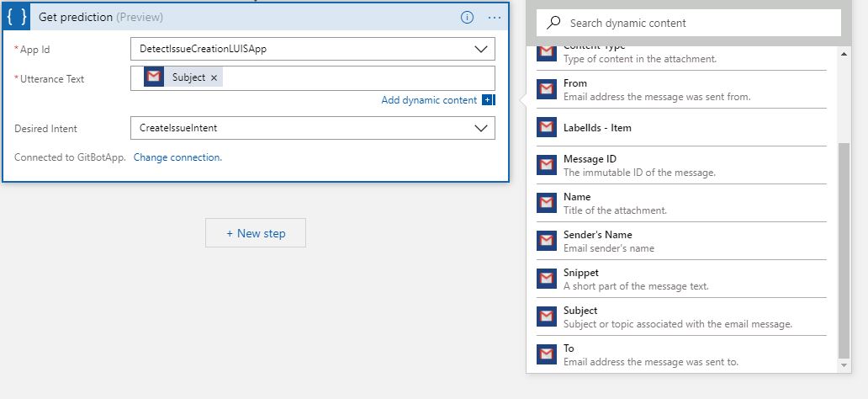868x399 pixels.
Task: Click the Connected to GitBotApp text
Action: click(x=71, y=157)
